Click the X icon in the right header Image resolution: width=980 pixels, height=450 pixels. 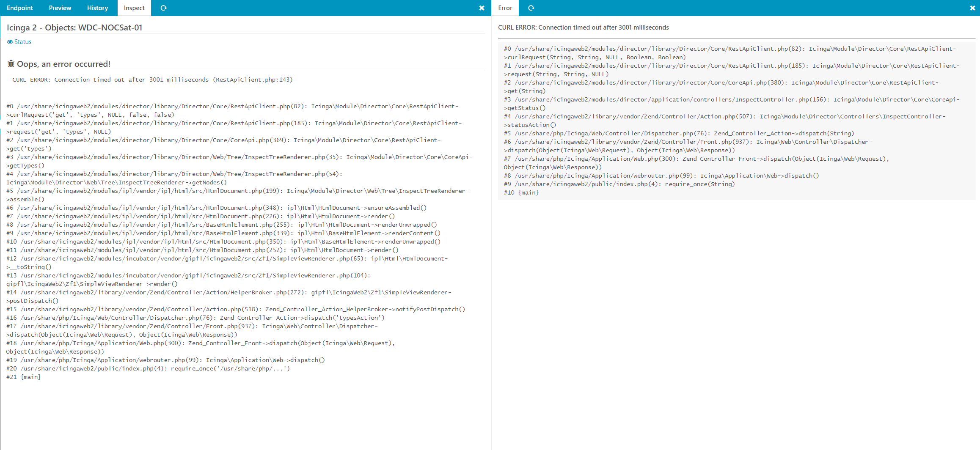[973, 8]
